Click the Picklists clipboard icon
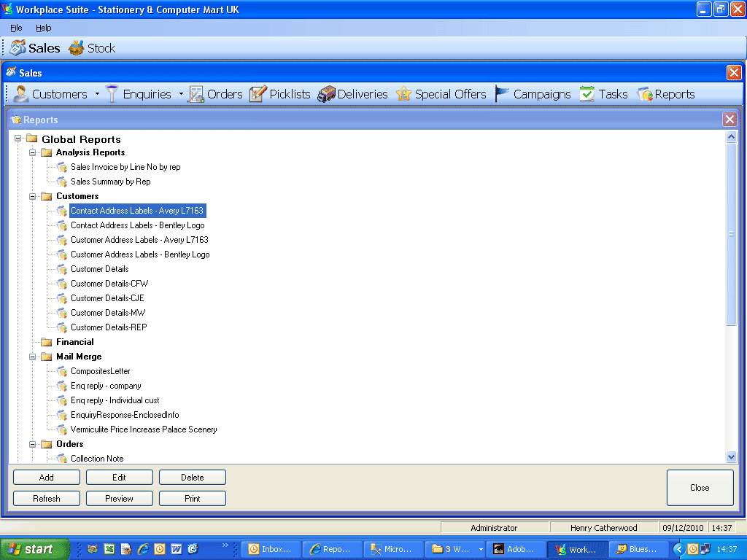This screenshot has height=560, width=747. click(258, 94)
